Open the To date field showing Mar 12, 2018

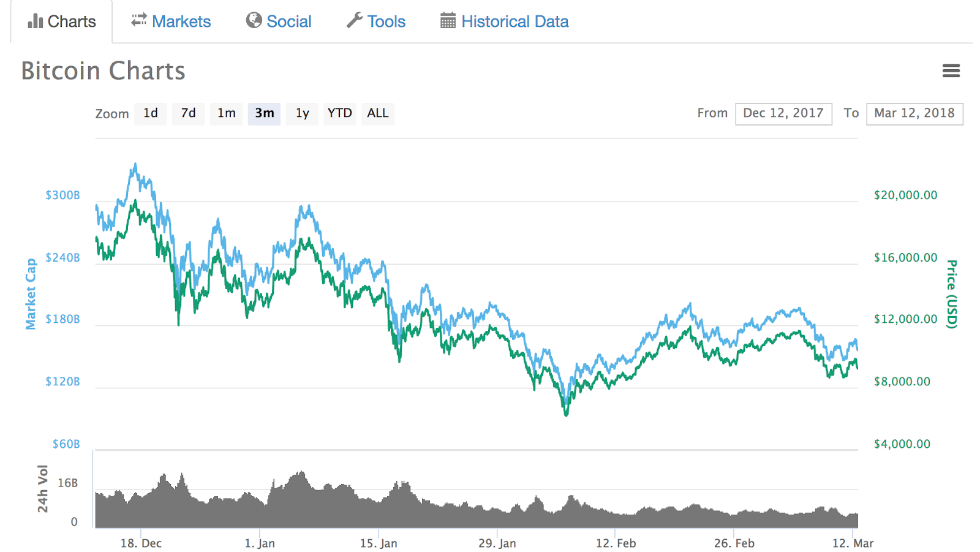coord(914,113)
